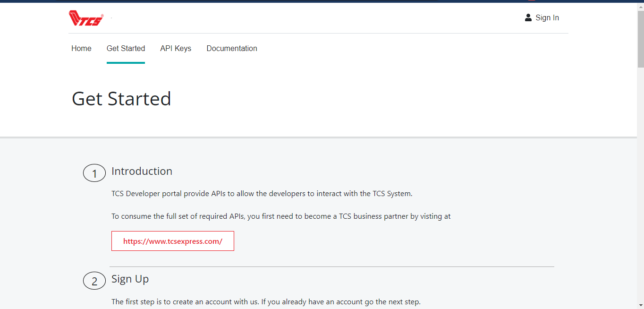Open the Sign In link
The width and height of the screenshot is (644, 309).
[547, 18]
